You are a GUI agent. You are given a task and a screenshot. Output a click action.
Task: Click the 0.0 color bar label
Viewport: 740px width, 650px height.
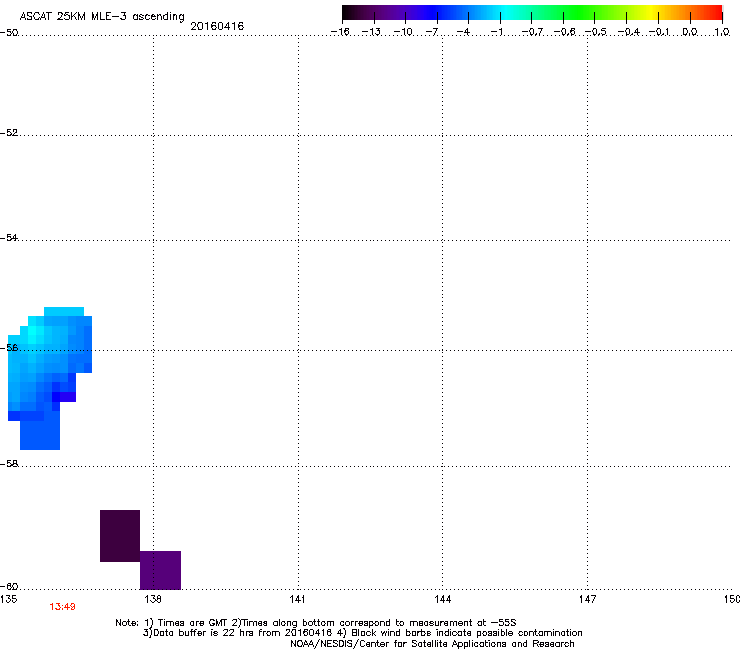pyautogui.click(x=690, y=32)
